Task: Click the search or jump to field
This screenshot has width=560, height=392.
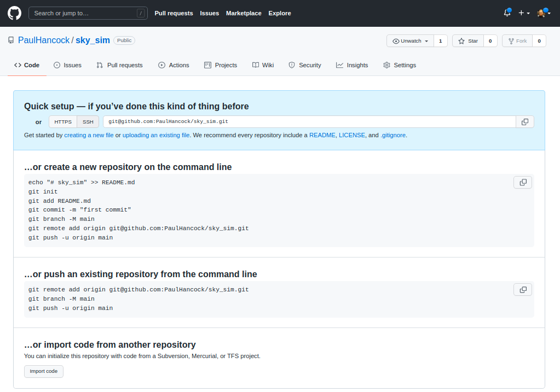Action: click(88, 13)
